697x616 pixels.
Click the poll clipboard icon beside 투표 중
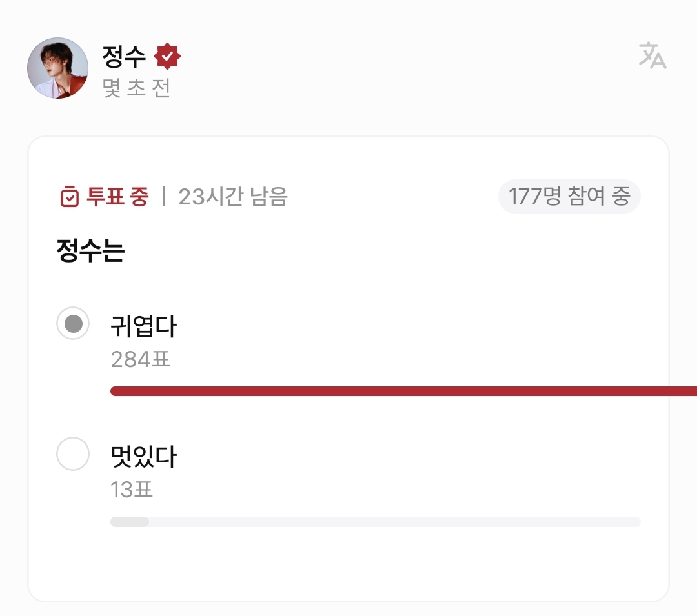(x=69, y=197)
